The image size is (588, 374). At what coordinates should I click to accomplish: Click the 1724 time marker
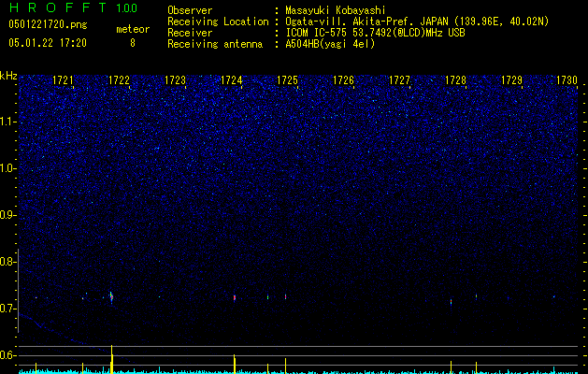tap(232, 80)
